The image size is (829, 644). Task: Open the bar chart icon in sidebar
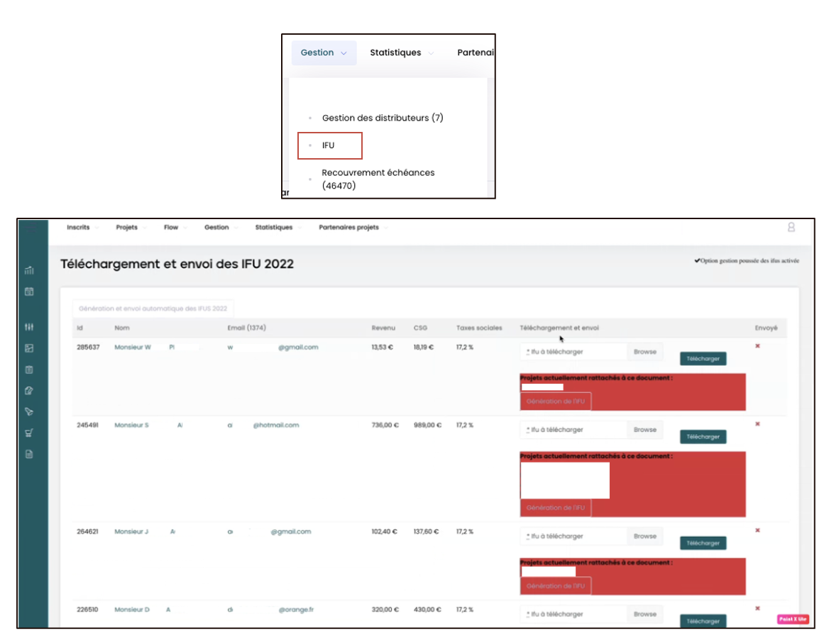point(29,270)
